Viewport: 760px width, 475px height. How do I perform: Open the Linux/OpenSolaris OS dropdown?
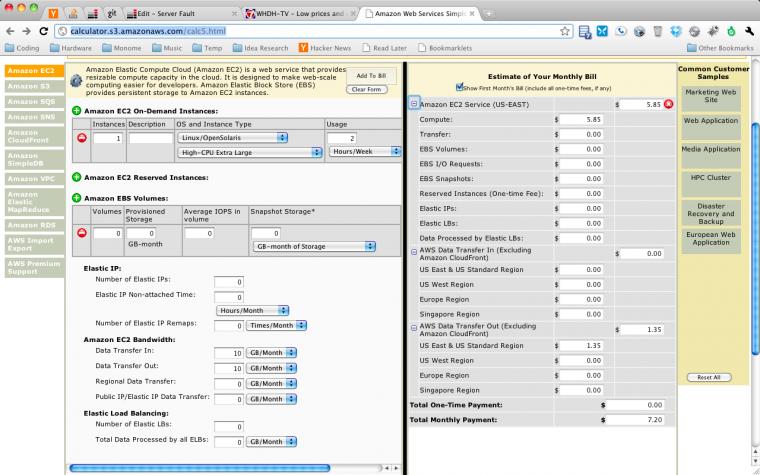233,138
